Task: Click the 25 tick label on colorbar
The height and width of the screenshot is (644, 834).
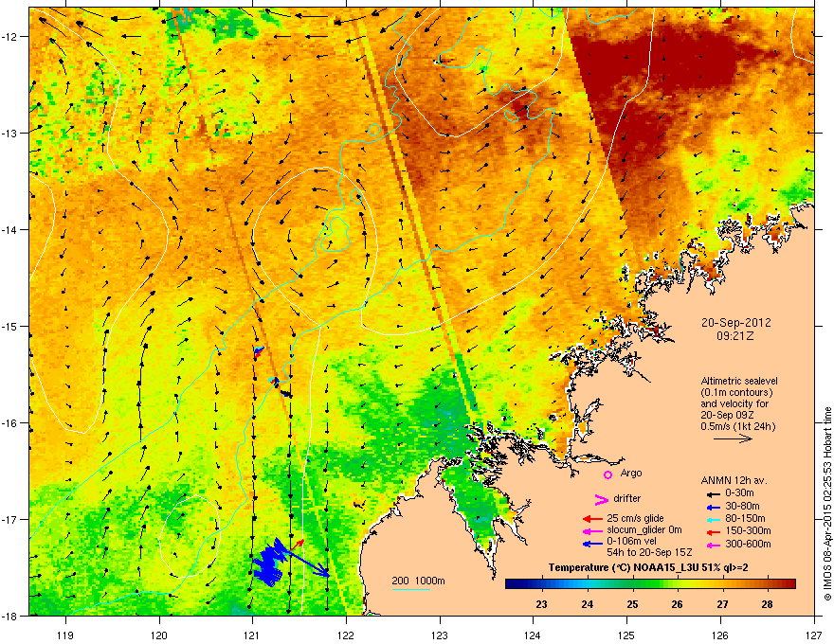Action: click(632, 604)
